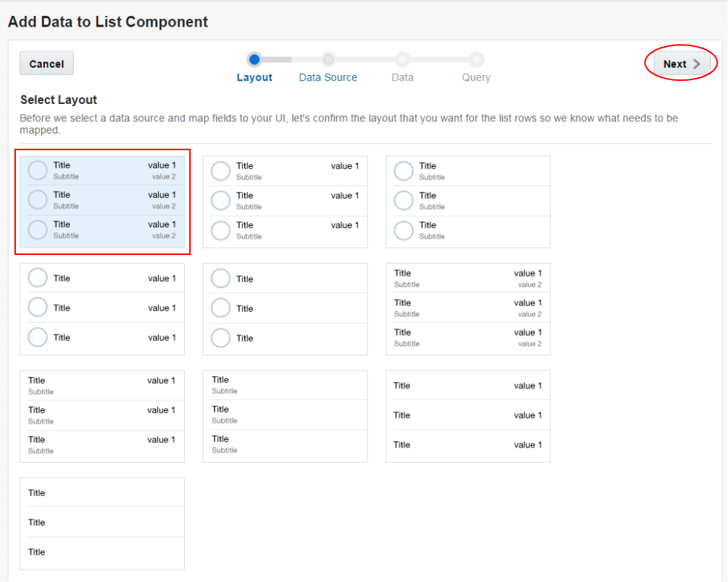This screenshot has height=582, width=728.
Task: Select no-avatar layout with subtitle, value 1 and value 2
Action: coord(468,309)
